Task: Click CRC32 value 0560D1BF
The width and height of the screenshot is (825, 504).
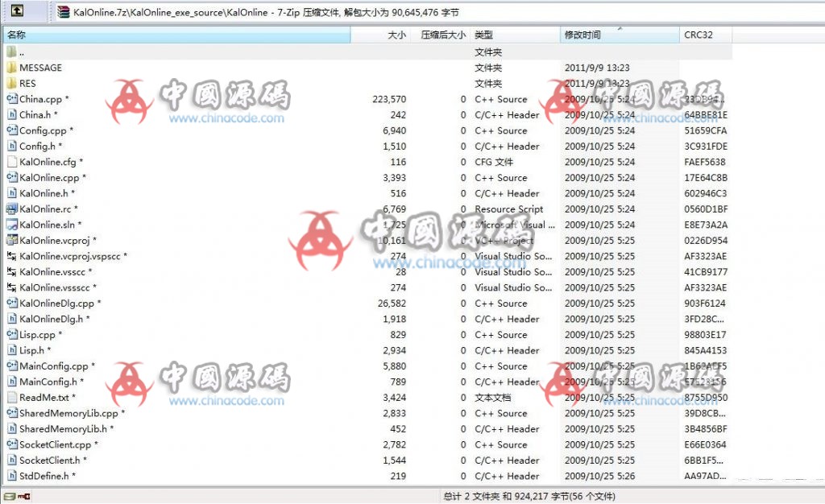Action: [x=706, y=209]
